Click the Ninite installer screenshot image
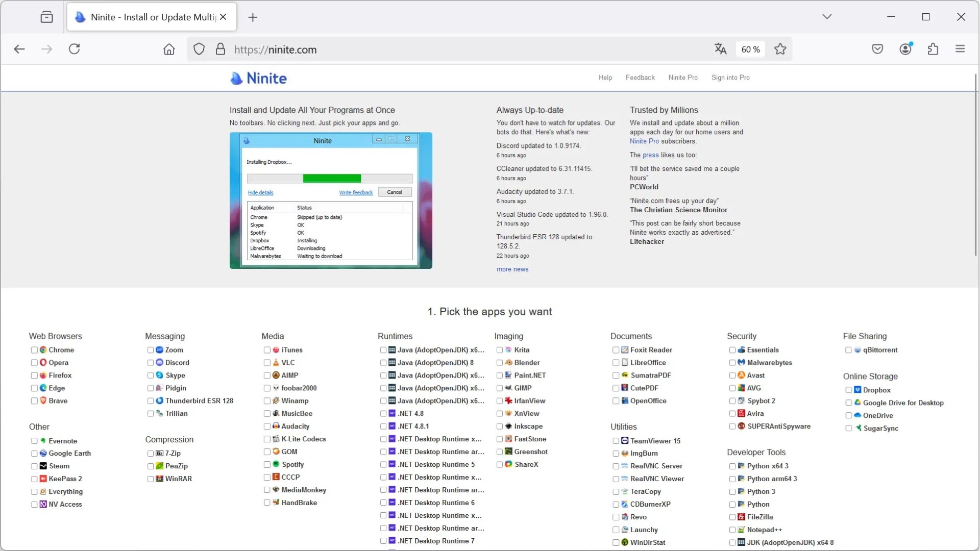This screenshot has width=980, height=551. [331, 201]
